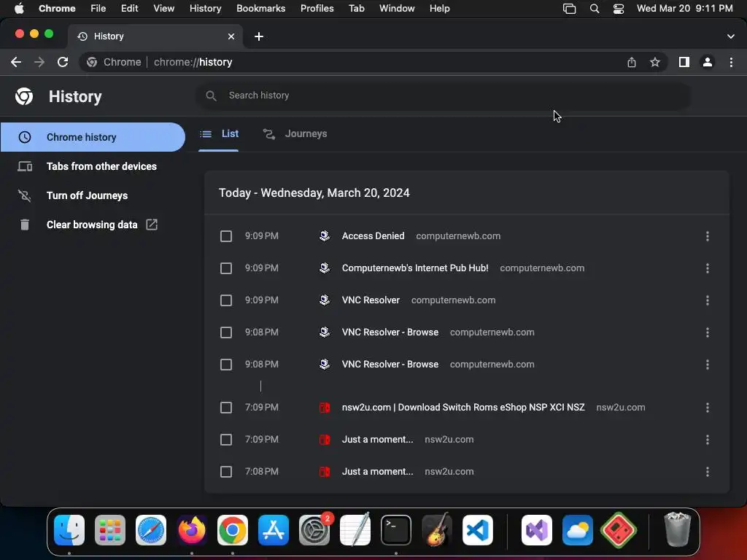Open Visual Studio Code from the Dock

pos(477,530)
